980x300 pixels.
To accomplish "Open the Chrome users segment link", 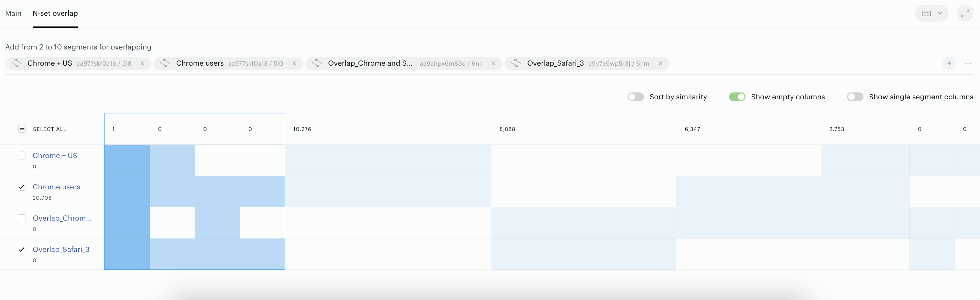I will click(x=56, y=187).
